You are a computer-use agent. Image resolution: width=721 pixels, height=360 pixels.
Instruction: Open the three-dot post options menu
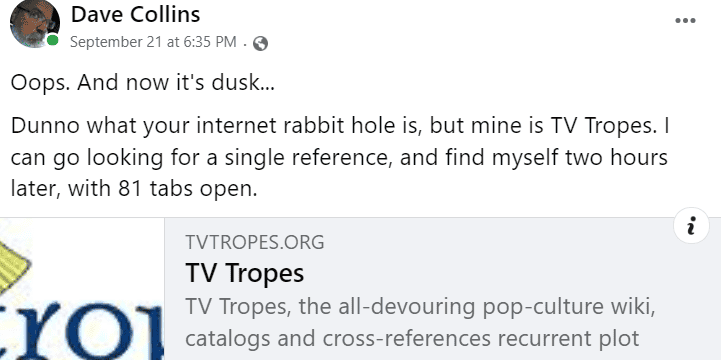click(x=685, y=21)
